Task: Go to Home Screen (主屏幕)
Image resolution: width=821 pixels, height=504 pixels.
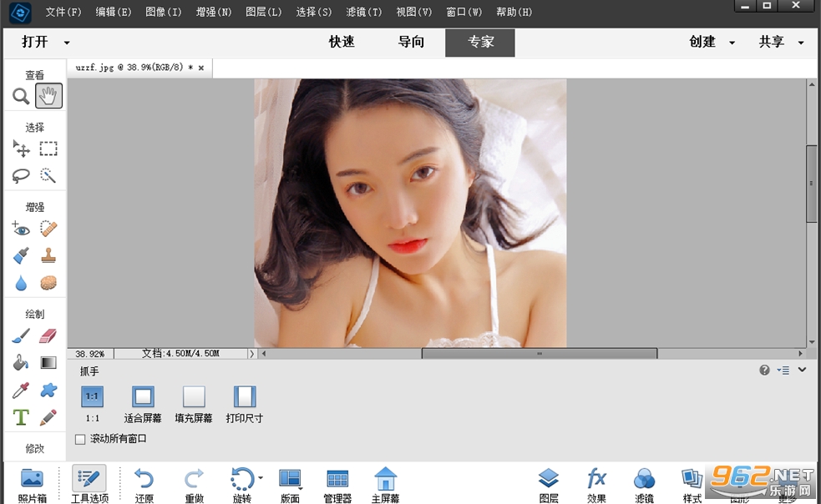Action: [385, 485]
